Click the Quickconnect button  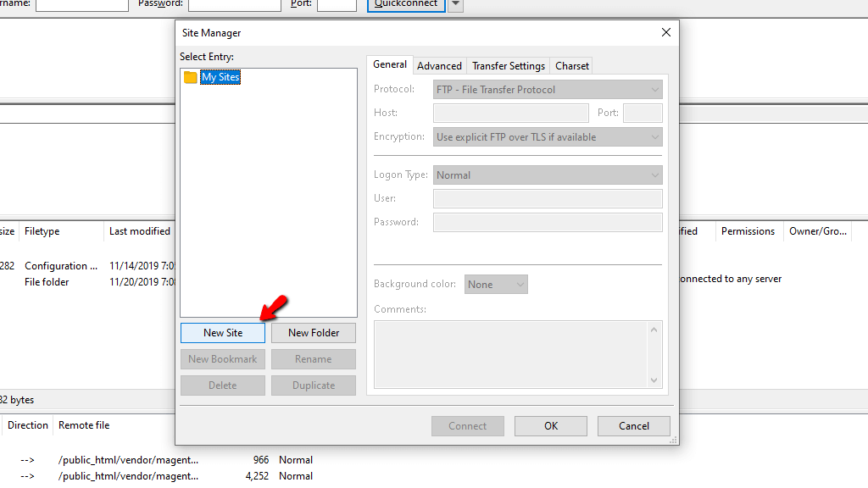(x=406, y=4)
